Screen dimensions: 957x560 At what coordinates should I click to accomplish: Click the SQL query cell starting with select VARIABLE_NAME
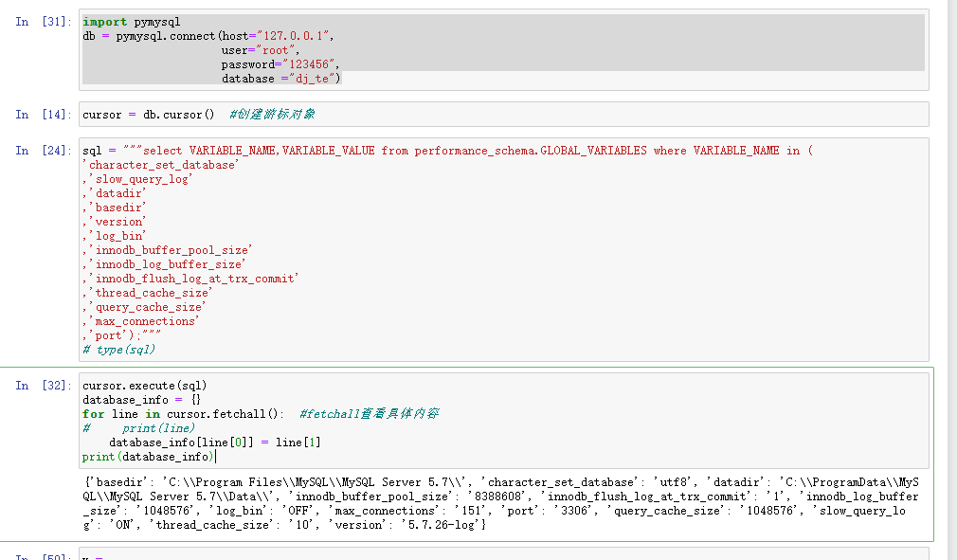(284, 150)
